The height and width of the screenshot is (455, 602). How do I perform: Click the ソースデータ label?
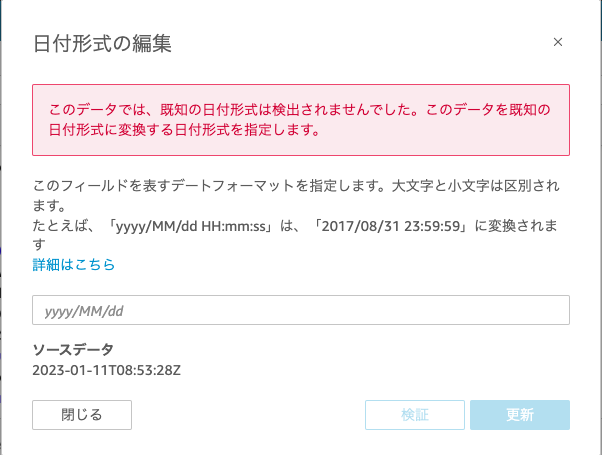(x=73, y=350)
